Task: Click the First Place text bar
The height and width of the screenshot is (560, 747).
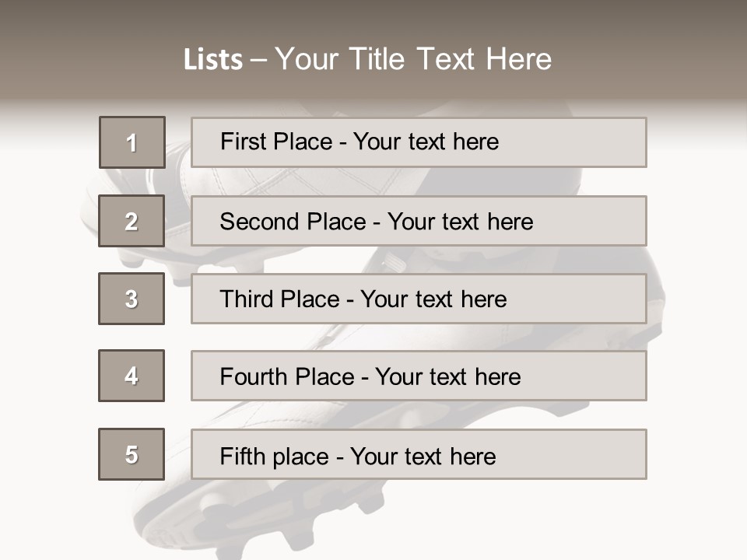Action: tap(419, 142)
